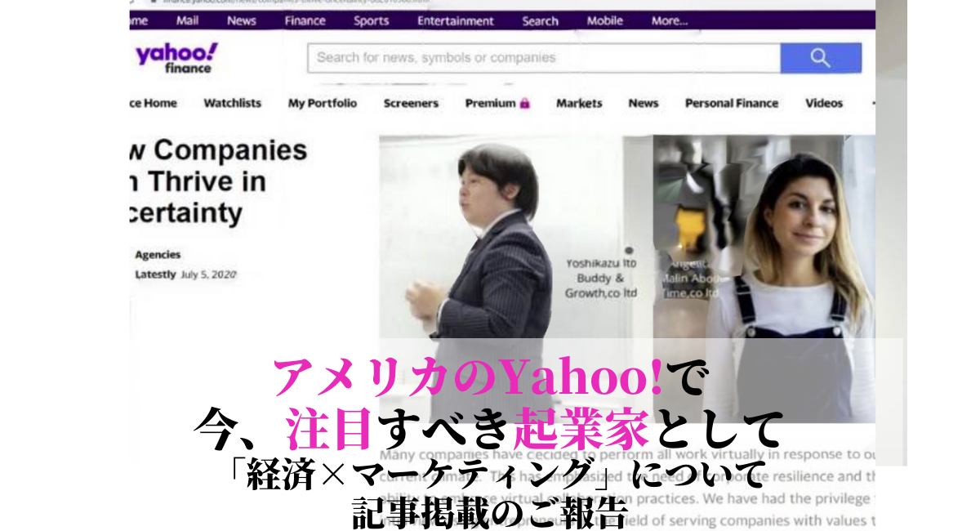Viewport: 980px width, 531px height.
Task: Click Mobile in the top purple bar
Action: click(604, 20)
